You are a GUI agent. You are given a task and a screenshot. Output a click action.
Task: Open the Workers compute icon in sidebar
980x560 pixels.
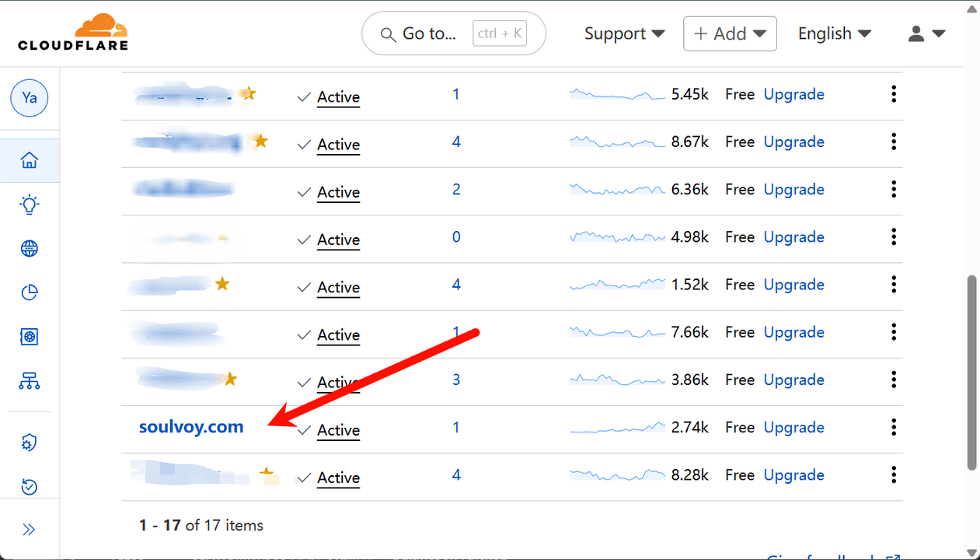point(29,336)
